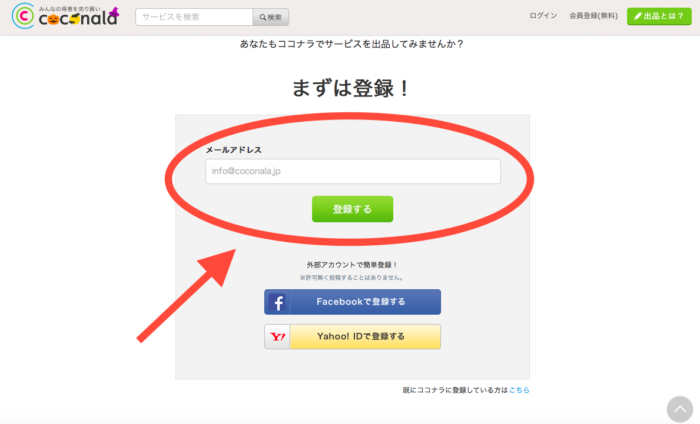This screenshot has width=700, height=424.
Task: Click the あなたもココナラで… tagline text
Action: pyautogui.click(x=352, y=44)
